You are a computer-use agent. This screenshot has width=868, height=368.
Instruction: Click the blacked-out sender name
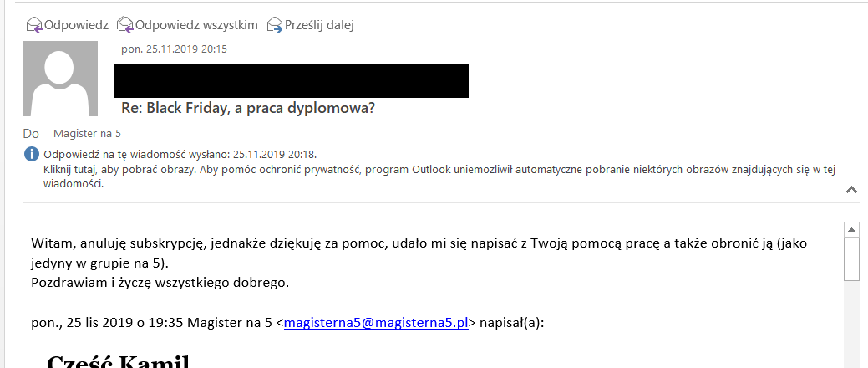[x=291, y=80]
